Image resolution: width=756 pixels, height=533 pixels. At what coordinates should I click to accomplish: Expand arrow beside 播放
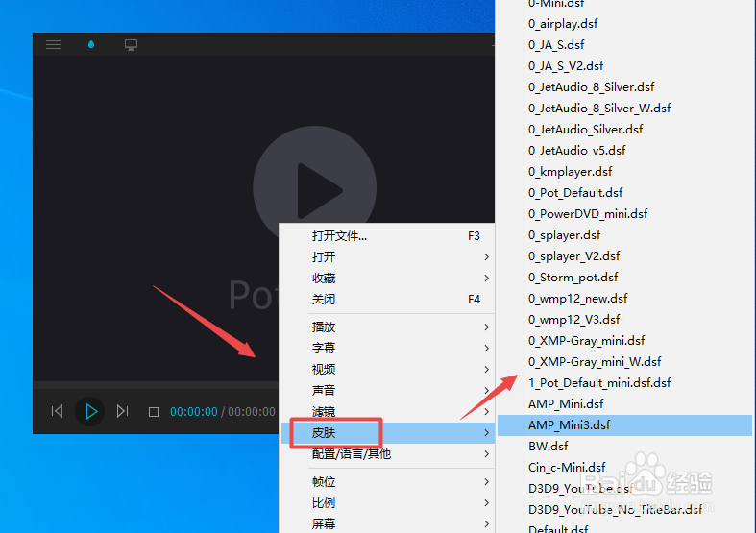point(486,327)
